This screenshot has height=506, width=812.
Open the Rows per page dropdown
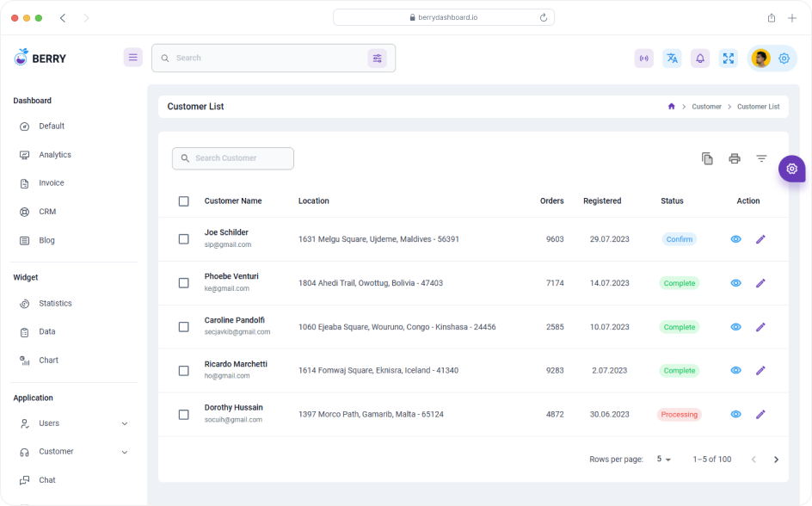point(662,459)
